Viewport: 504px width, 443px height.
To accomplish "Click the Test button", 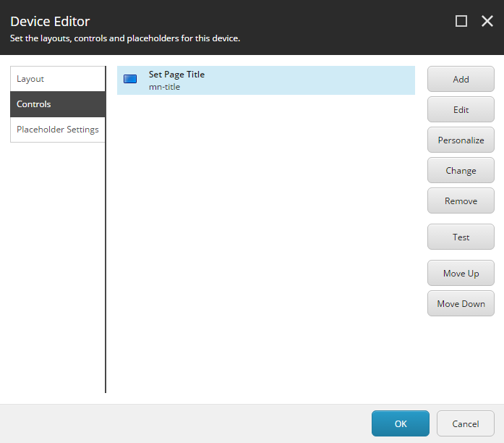I will coord(461,237).
